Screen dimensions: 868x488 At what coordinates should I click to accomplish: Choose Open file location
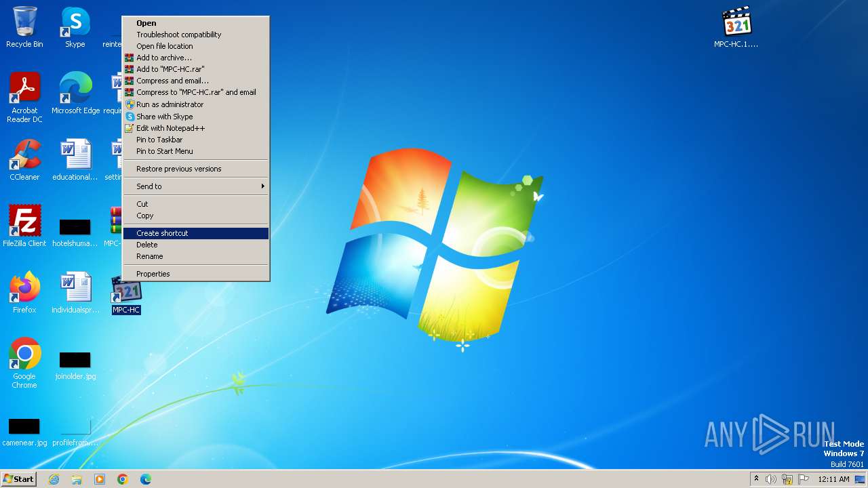pyautogui.click(x=196, y=46)
